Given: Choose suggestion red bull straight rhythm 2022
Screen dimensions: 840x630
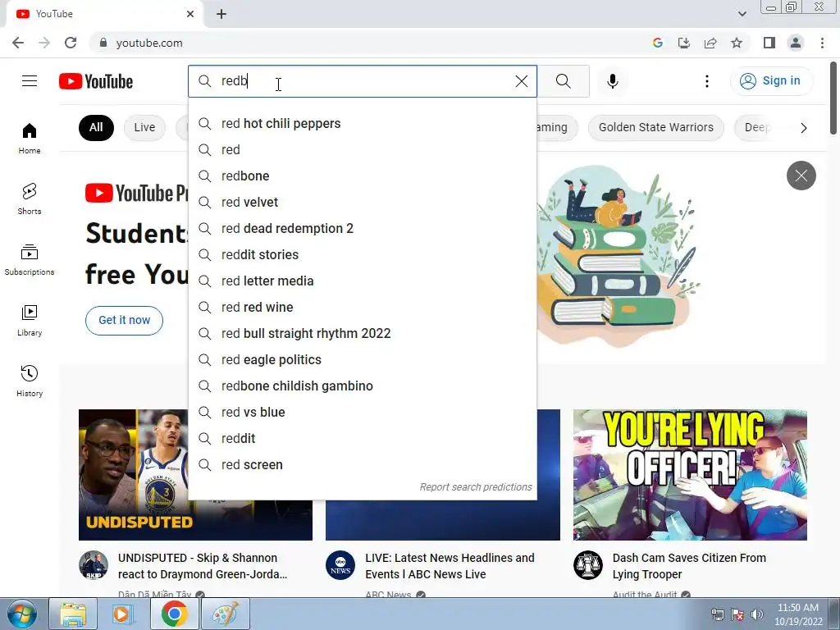Looking at the screenshot, I should (363, 333).
